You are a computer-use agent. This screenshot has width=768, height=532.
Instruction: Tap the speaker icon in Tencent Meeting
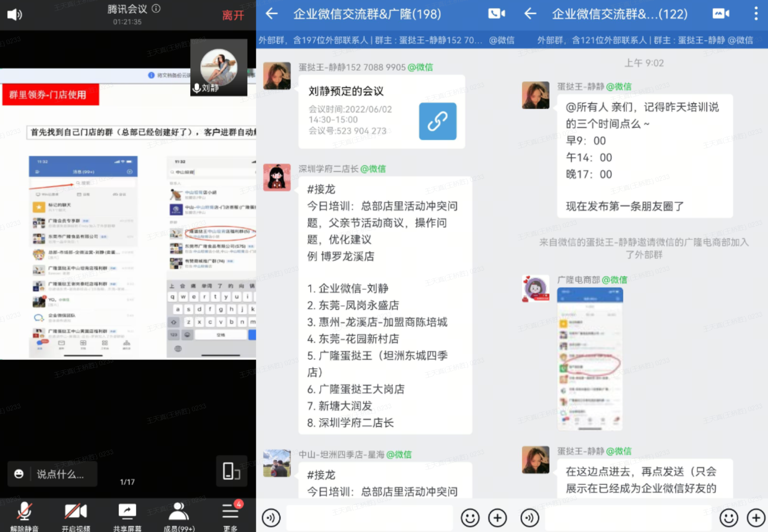[14, 14]
